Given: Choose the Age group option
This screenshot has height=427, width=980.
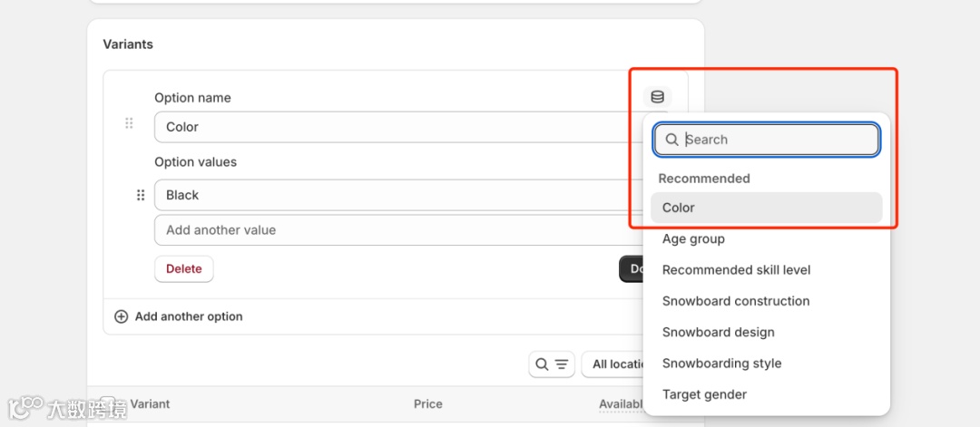Looking at the screenshot, I should (x=693, y=239).
